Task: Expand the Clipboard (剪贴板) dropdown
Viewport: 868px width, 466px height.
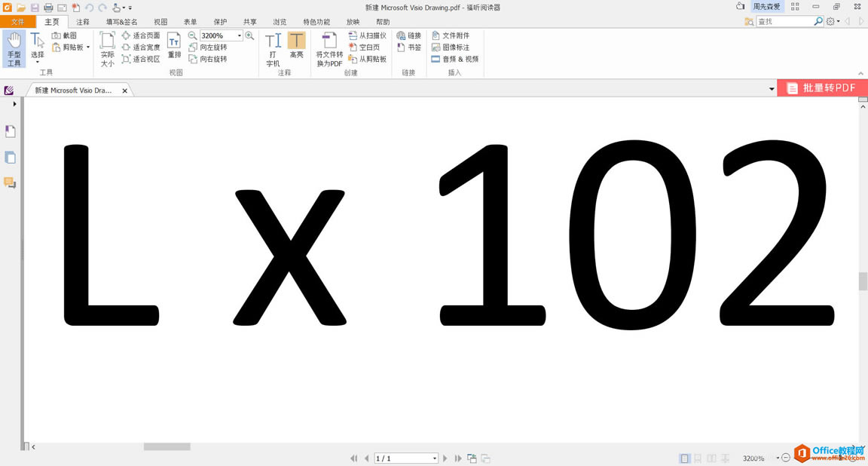Action: click(x=88, y=48)
